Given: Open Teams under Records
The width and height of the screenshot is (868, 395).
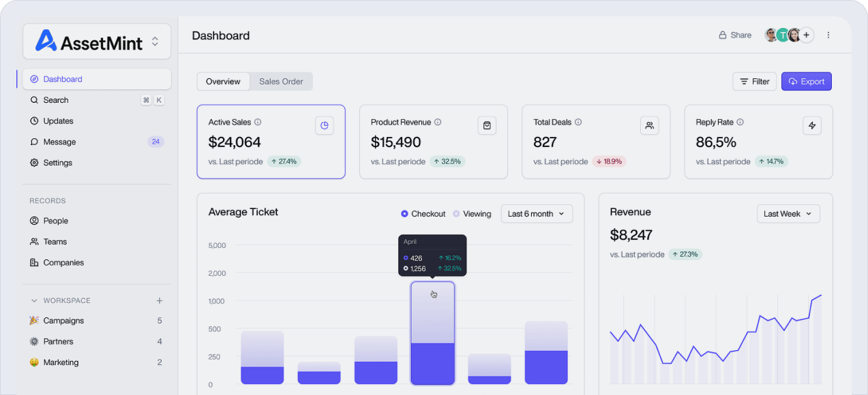Looking at the screenshot, I should pos(97,242).
